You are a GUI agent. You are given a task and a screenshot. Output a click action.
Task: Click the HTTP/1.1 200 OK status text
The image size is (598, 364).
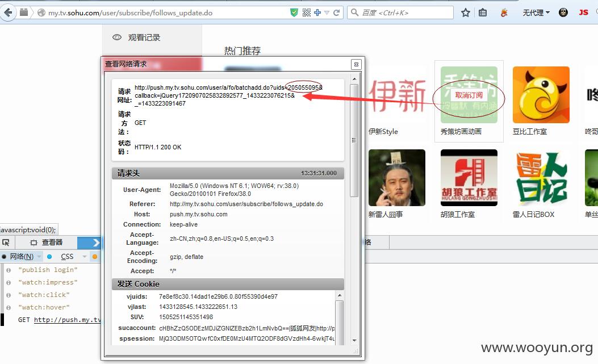tap(158, 147)
